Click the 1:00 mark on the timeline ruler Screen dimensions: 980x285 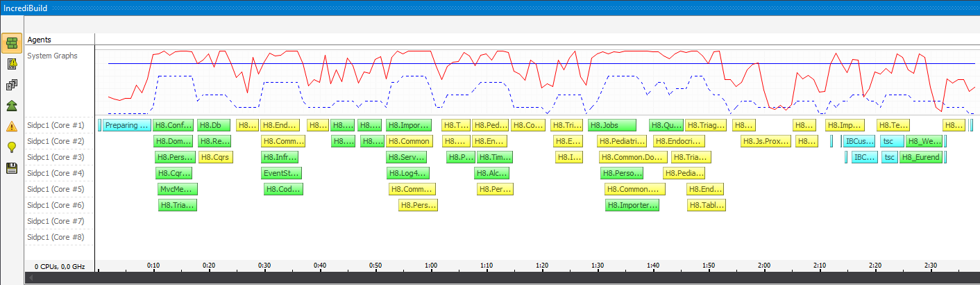[x=430, y=266]
